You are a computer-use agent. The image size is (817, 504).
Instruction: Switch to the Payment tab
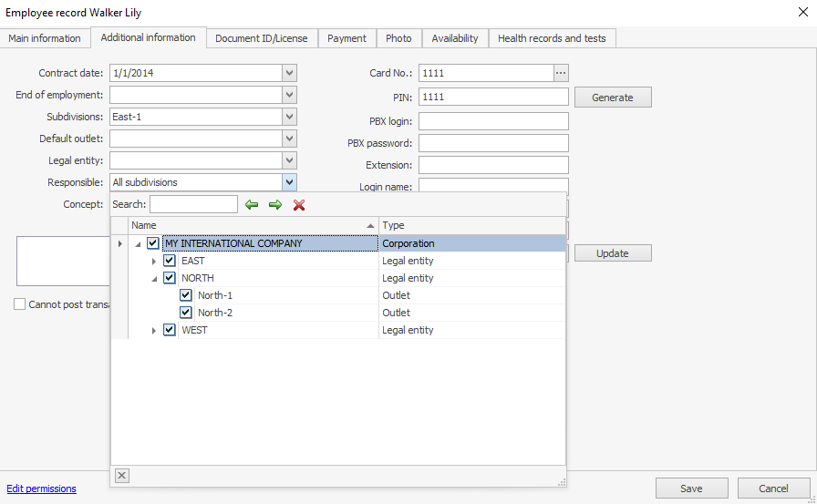tap(346, 38)
